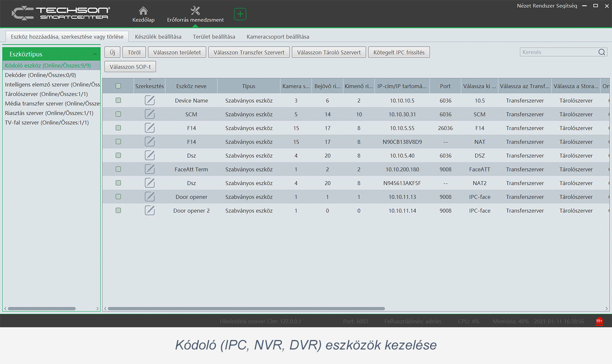Viewport: 612px width, 364px height.
Task: Click the green plus add-tab icon
Action: [240, 14]
